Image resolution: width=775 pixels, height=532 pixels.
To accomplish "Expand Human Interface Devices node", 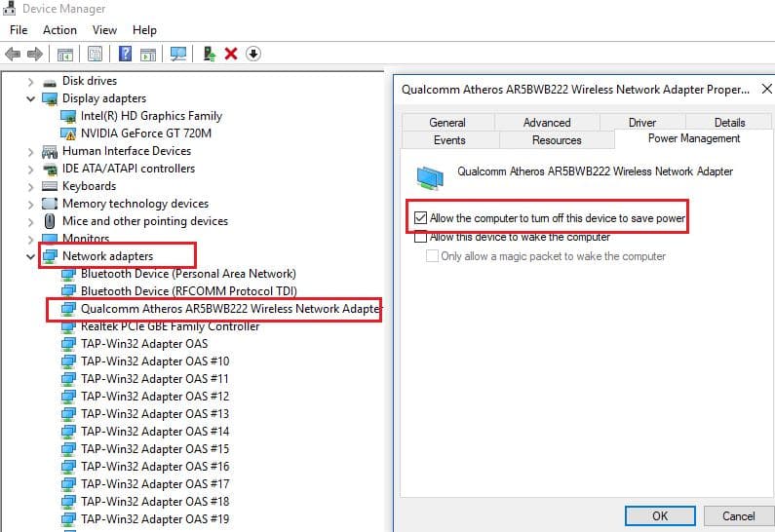I will click(x=30, y=152).
